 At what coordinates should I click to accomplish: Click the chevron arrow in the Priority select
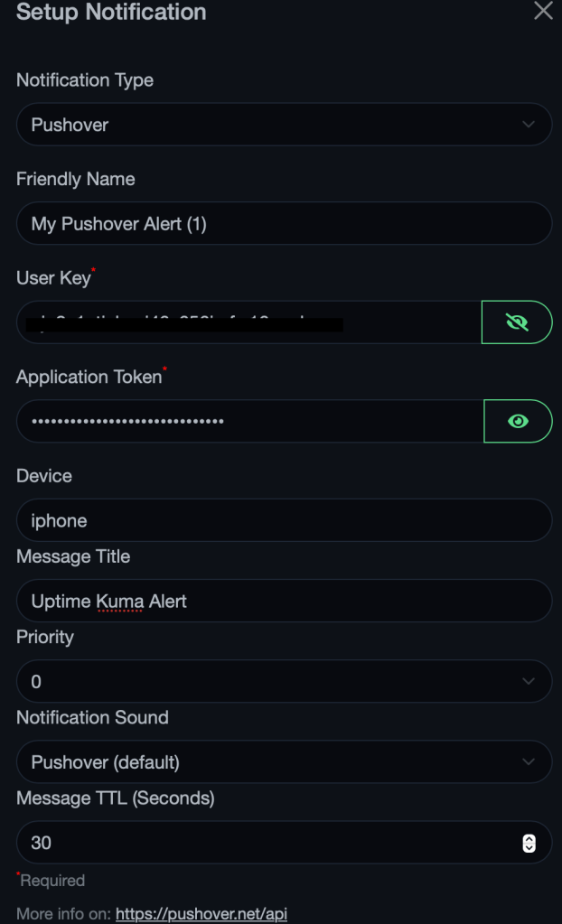pos(529,682)
